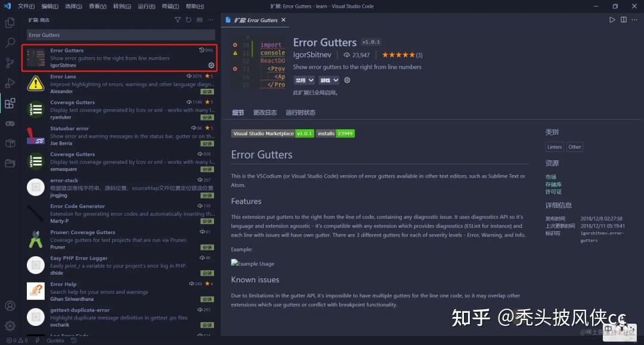Click the disable (禁用) button

tap(300, 80)
